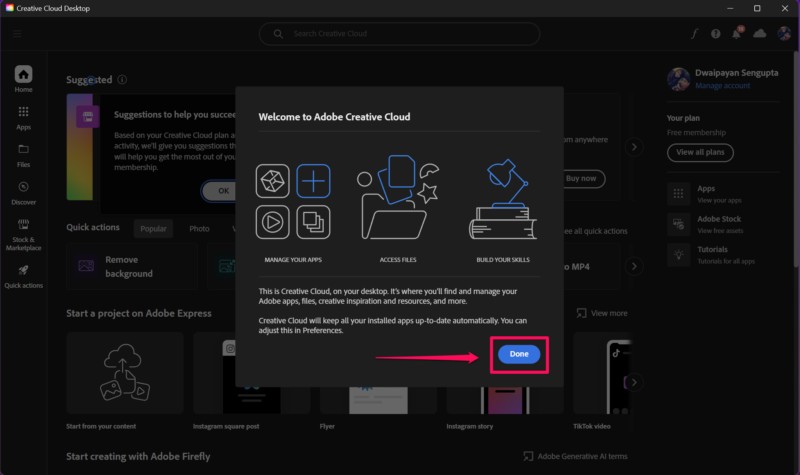The image size is (800, 475).
Task: Select the Popular quick actions tab
Action: click(x=153, y=229)
